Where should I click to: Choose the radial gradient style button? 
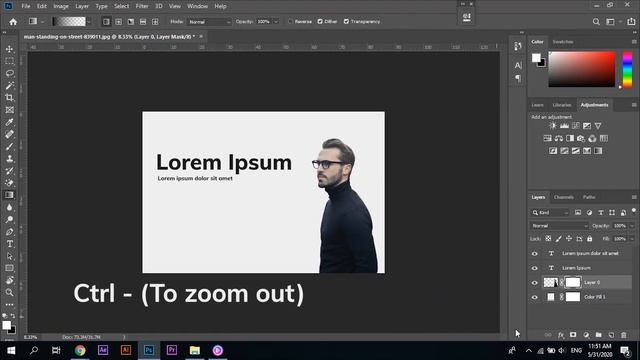tap(118, 22)
